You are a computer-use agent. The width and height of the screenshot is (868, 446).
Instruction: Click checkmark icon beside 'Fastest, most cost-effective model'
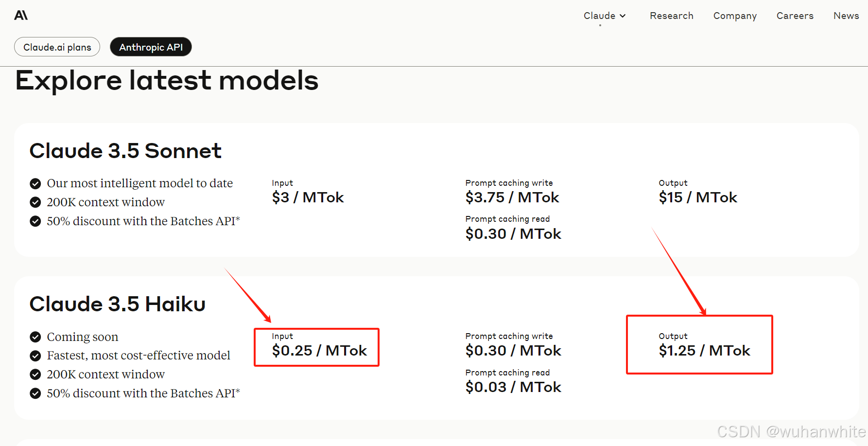pyautogui.click(x=35, y=356)
